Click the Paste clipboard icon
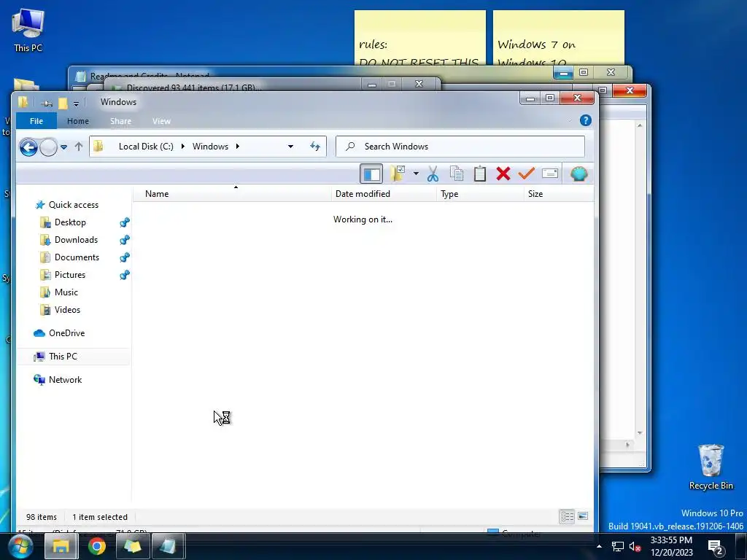Screen dimensions: 747x560 pos(480,174)
